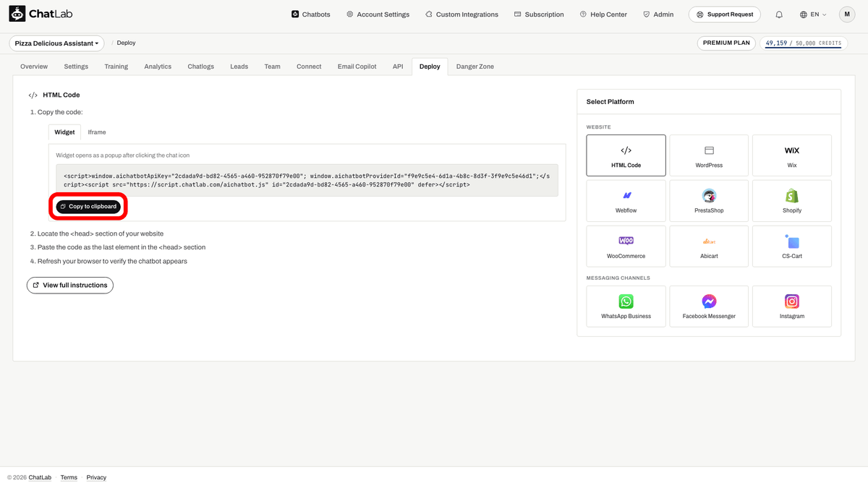Open Chatbots in top navigation
Viewport: 868px width, 488px height.
point(311,14)
